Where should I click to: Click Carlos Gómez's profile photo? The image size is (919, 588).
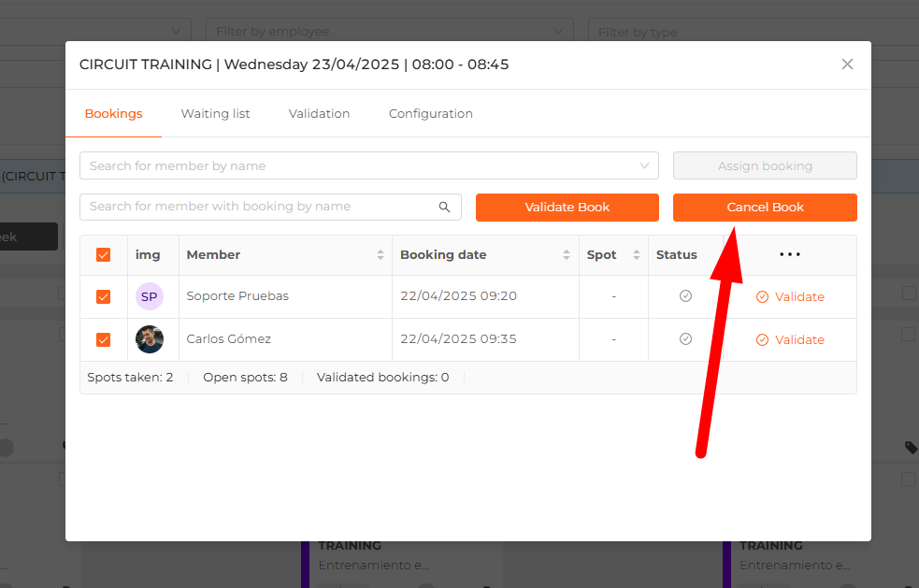pyautogui.click(x=150, y=339)
